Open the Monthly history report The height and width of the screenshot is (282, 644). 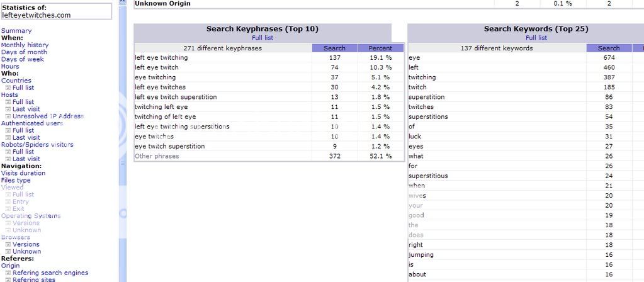(x=25, y=45)
